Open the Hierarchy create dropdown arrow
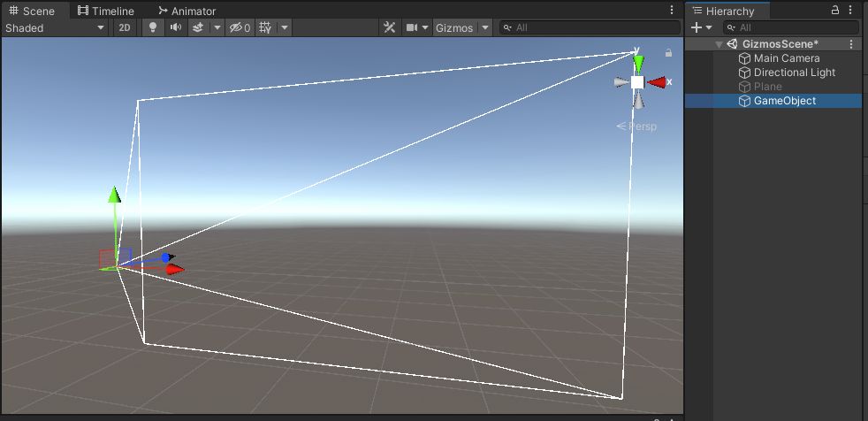 pyautogui.click(x=709, y=27)
